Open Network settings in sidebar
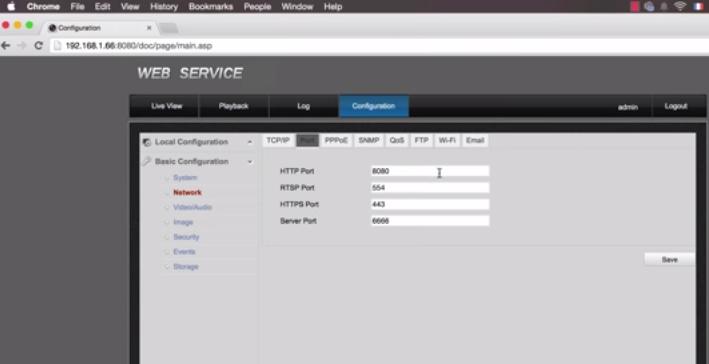 point(187,193)
